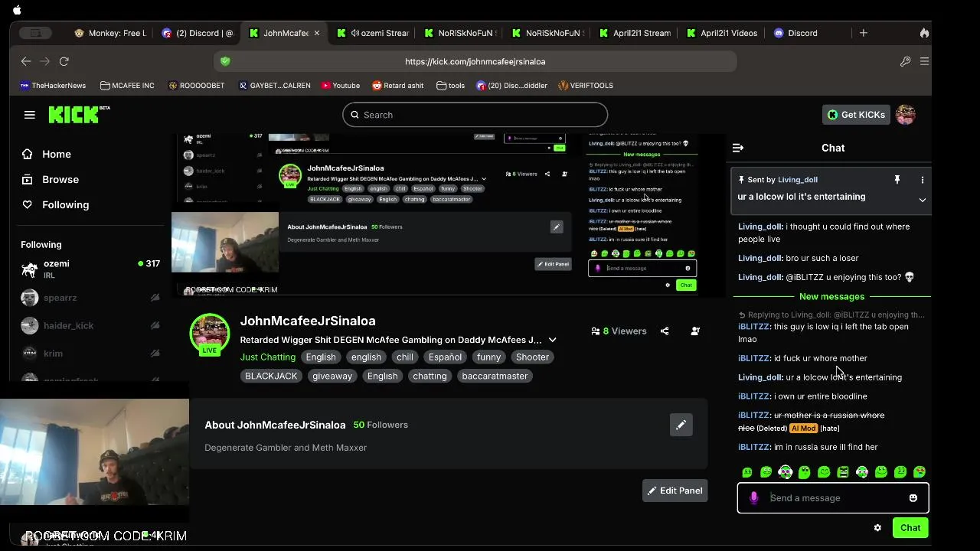The width and height of the screenshot is (980, 551).
Task: Click the webcam overlay thumbnail
Action: pyautogui.click(x=95, y=452)
